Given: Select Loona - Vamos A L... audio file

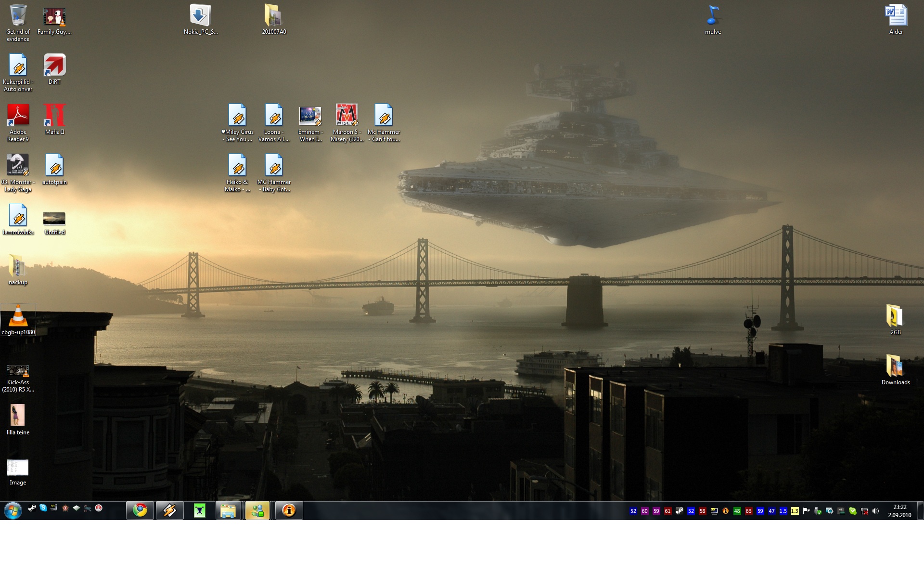Looking at the screenshot, I should (x=274, y=123).
